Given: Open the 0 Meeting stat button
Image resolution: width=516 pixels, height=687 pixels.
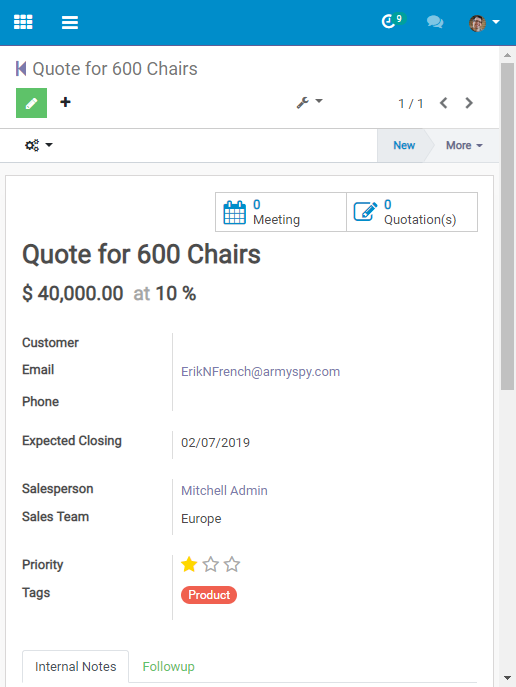Looking at the screenshot, I should coord(281,212).
